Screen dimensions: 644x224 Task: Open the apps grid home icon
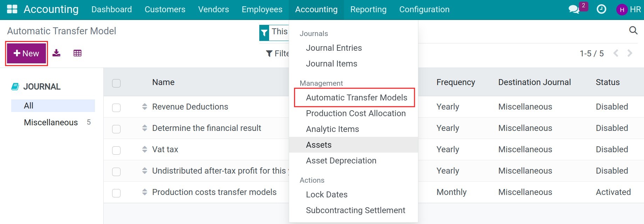[12, 9]
